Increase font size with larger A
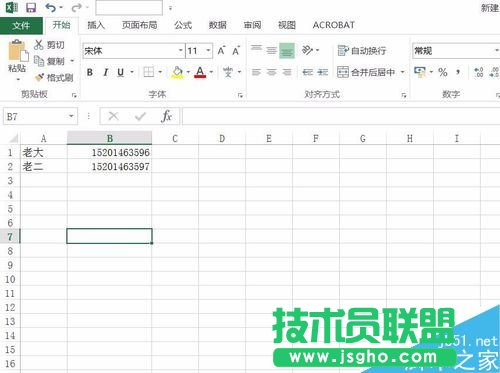The image size is (500, 373). (221, 50)
